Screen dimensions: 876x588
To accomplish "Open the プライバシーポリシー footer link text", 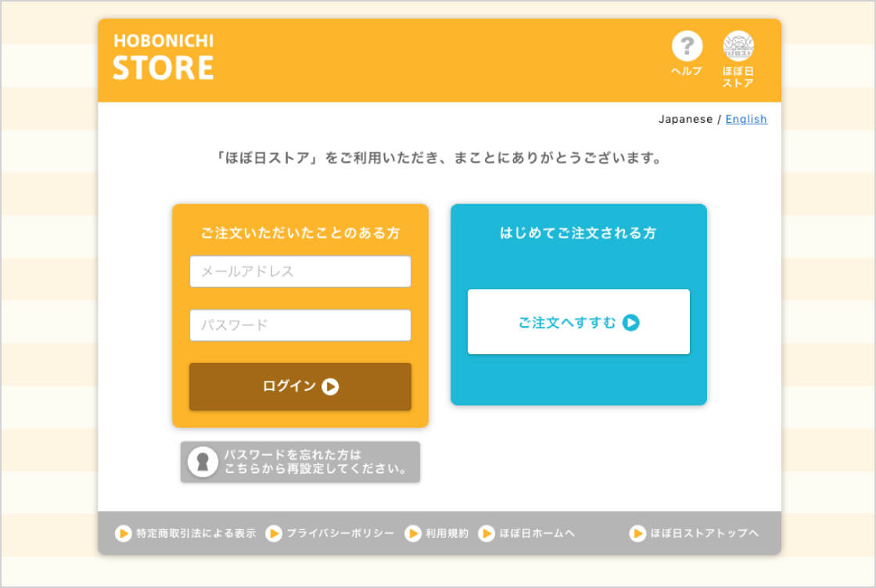I will pyautogui.click(x=340, y=533).
